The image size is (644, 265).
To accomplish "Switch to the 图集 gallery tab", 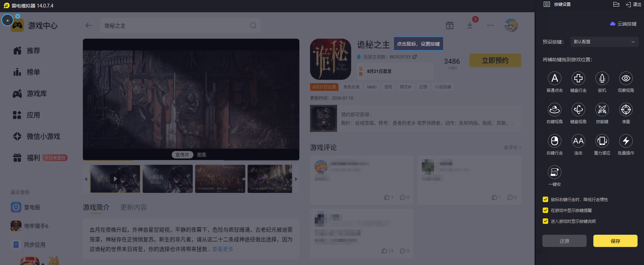I will point(202,155).
